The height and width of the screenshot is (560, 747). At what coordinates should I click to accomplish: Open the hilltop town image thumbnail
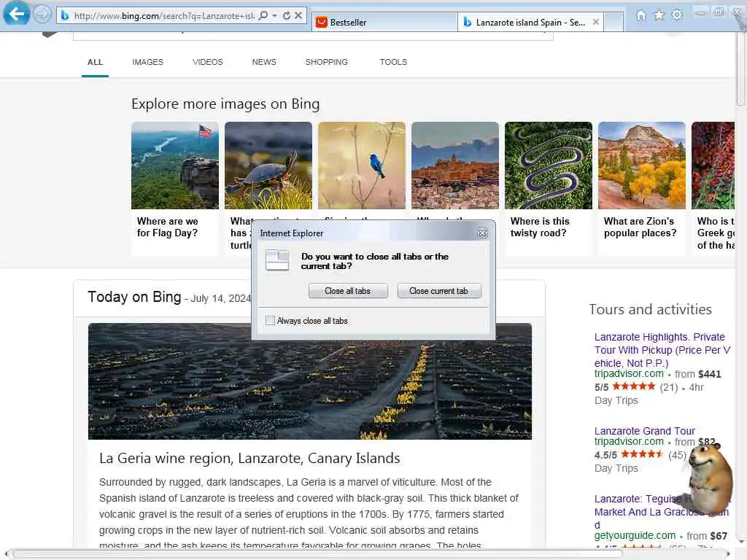[x=455, y=166]
